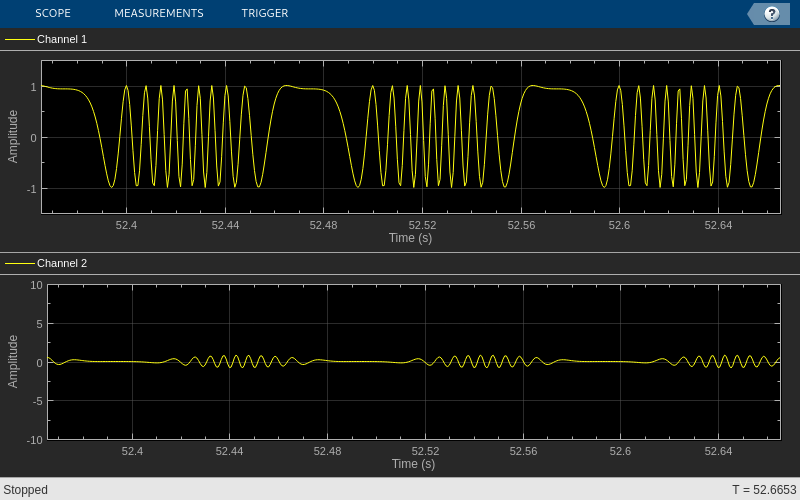This screenshot has width=800, height=500.
Task: Click the T = 52.6653 time readout
Action: coord(764,490)
